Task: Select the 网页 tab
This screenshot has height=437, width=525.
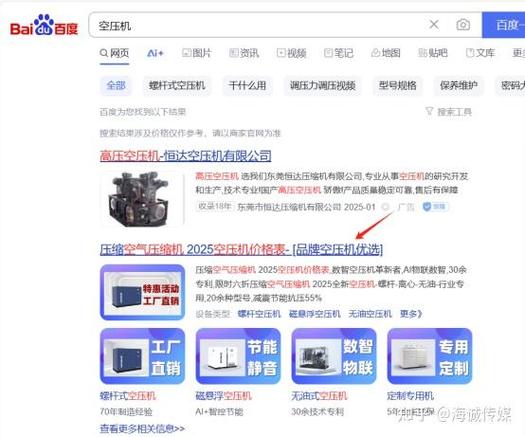Action: click(115, 53)
